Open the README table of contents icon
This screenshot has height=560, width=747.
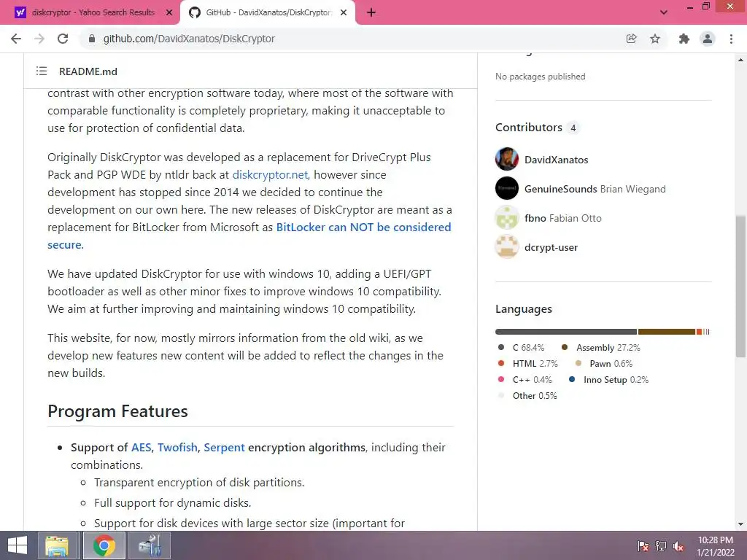[42, 71]
